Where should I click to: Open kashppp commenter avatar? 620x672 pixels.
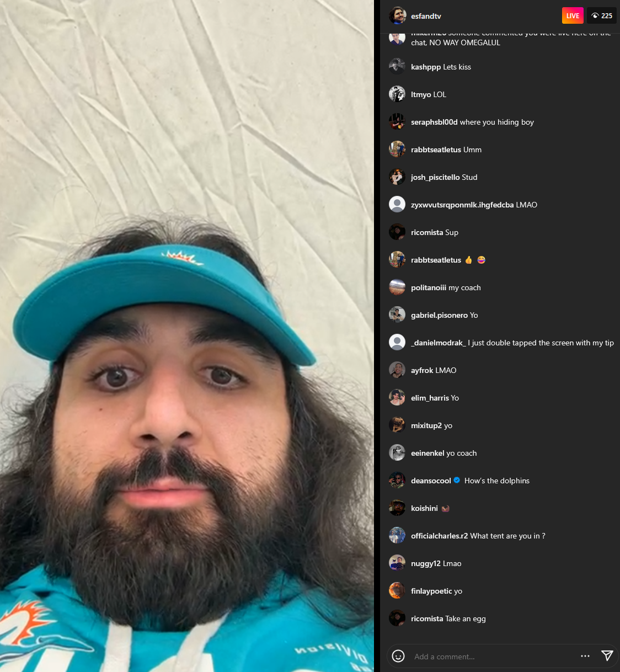pyautogui.click(x=397, y=66)
